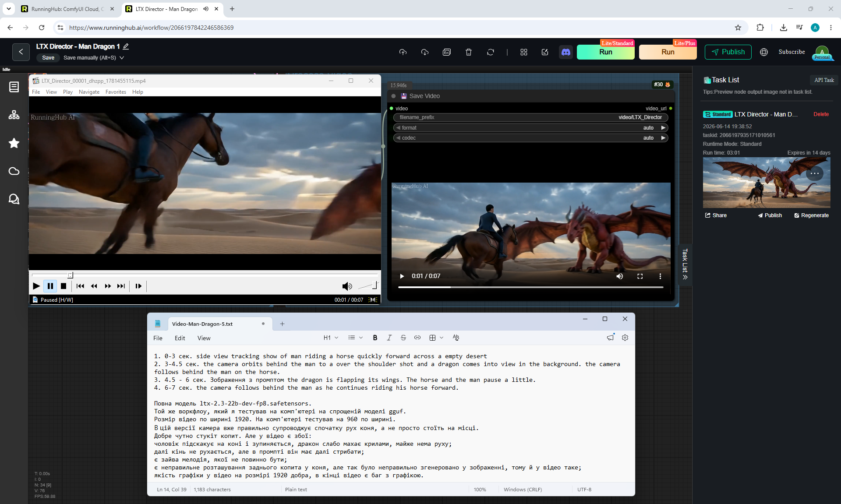
Task: Insert a link in Notepad
Action: pyautogui.click(x=417, y=338)
